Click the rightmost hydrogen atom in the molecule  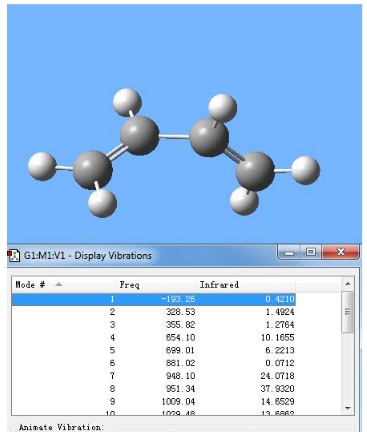point(306,170)
